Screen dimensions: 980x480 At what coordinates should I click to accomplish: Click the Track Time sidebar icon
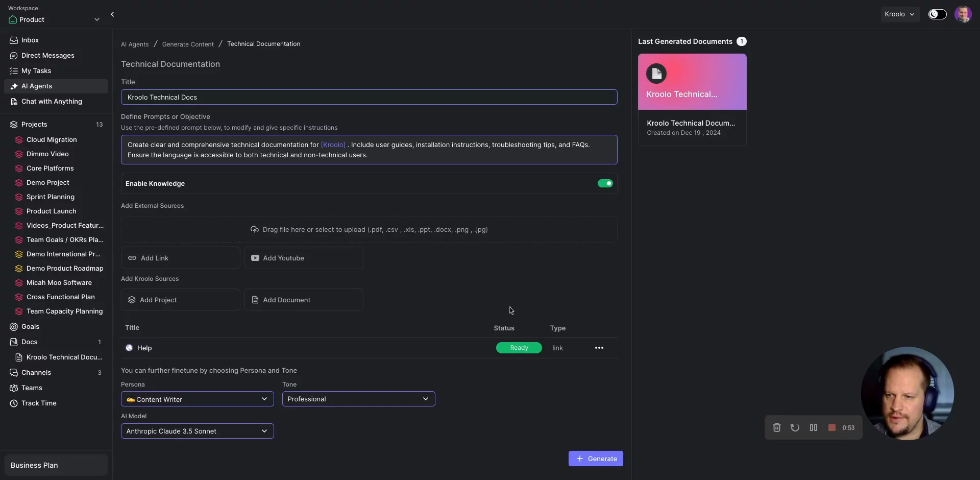14,403
